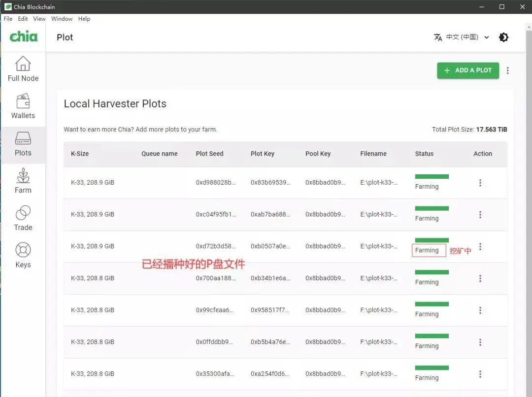Screen dimensions: 532x397
Task: Select the Plots sidebar icon
Action: tap(23, 138)
